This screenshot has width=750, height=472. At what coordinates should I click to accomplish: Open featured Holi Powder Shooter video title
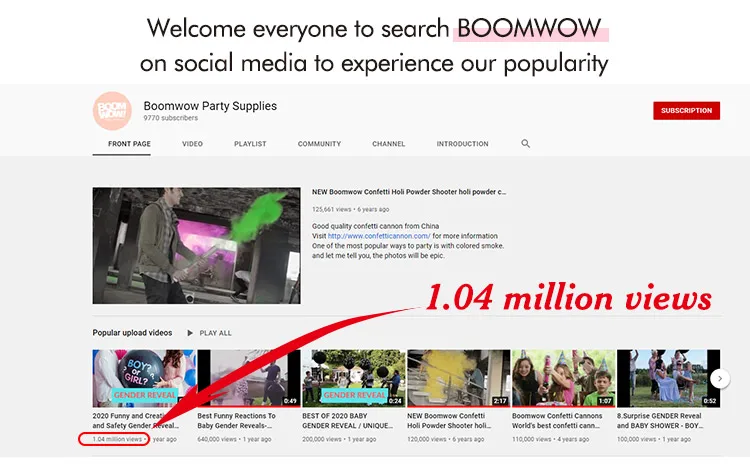pos(409,192)
